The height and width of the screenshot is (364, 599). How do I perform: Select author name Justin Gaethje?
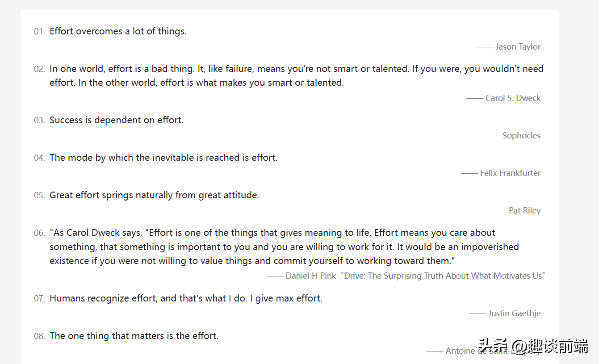click(x=515, y=313)
